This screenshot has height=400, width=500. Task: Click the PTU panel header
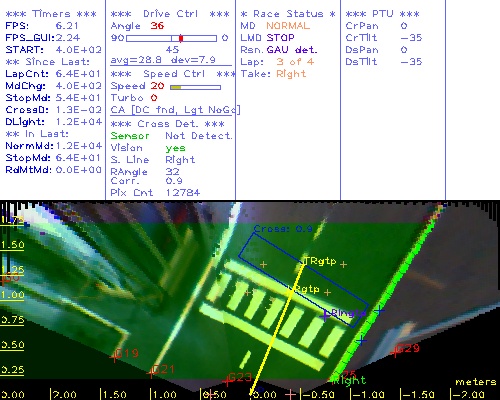[x=382, y=14]
